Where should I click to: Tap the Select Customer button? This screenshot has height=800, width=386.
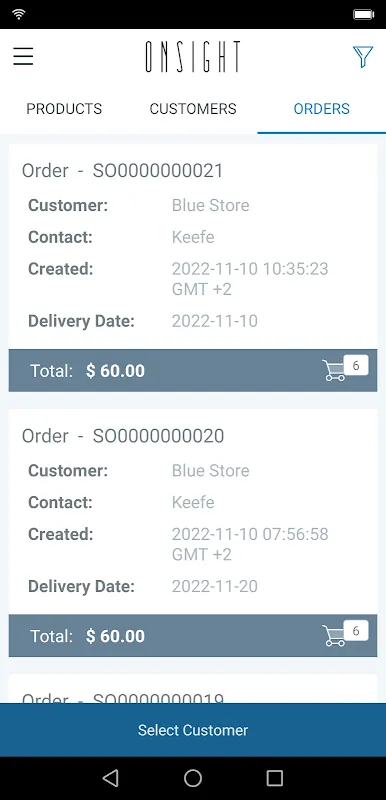(x=193, y=730)
